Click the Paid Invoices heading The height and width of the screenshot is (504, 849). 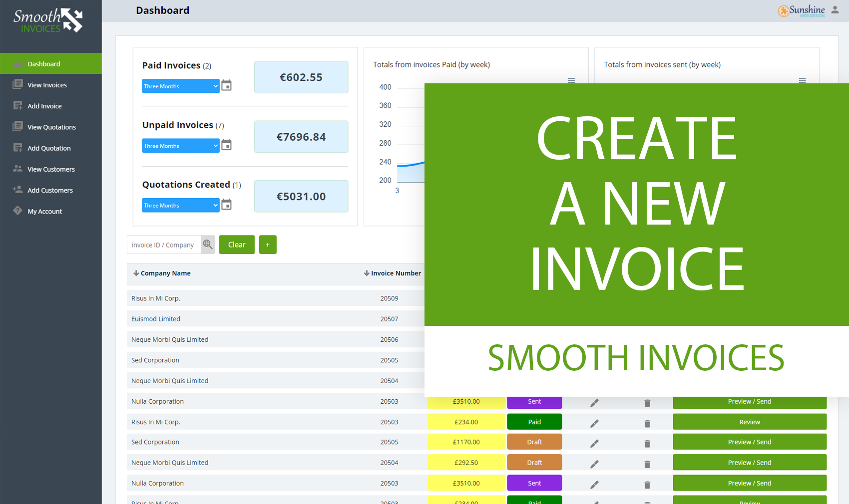tap(171, 65)
